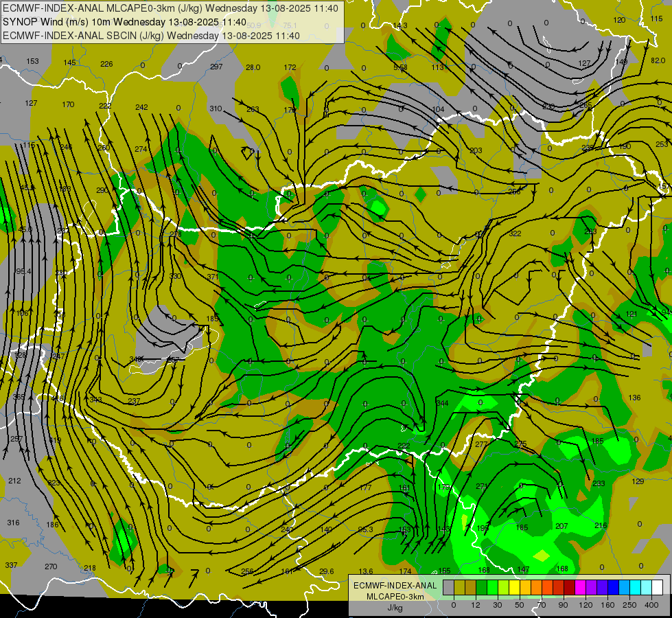
Task: Click the SBCIN value 233
Action: point(599,483)
